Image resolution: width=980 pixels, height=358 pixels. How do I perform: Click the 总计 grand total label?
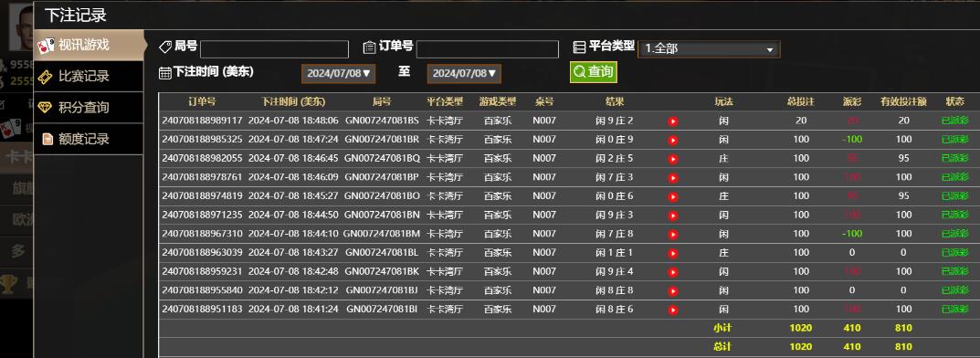point(722,347)
